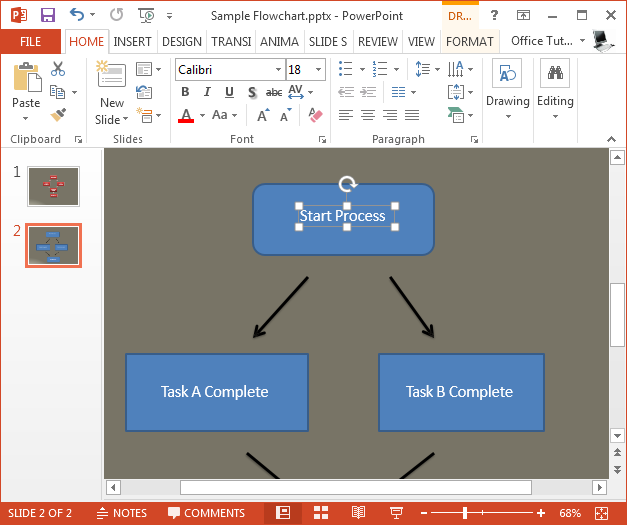Click fit slide to window icon
The image size is (627, 525).
(601, 513)
